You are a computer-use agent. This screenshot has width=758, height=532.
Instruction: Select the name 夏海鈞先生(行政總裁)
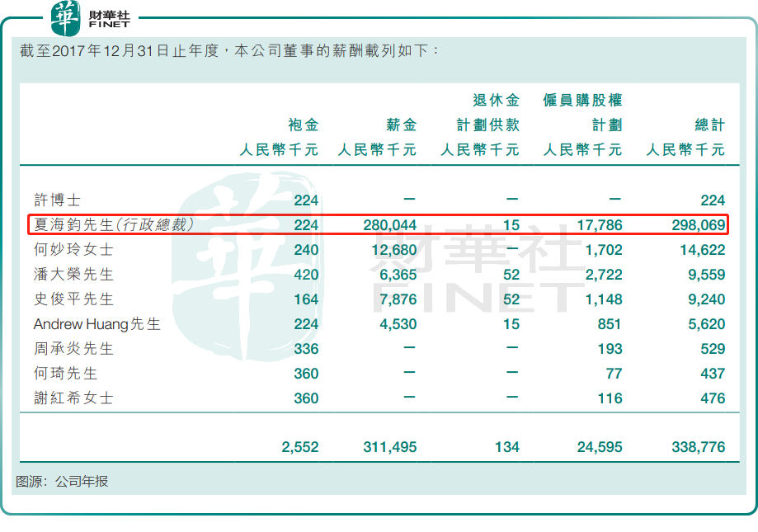(114, 224)
